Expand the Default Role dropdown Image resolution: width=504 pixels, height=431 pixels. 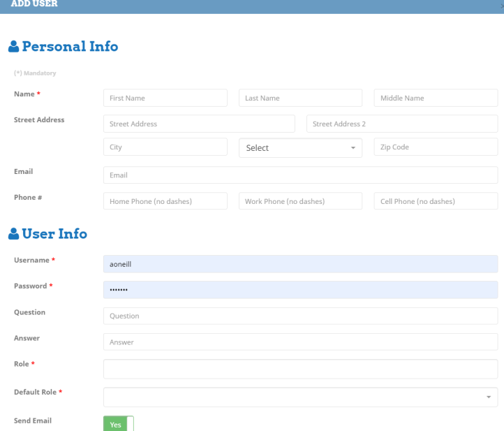click(x=300, y=396)
